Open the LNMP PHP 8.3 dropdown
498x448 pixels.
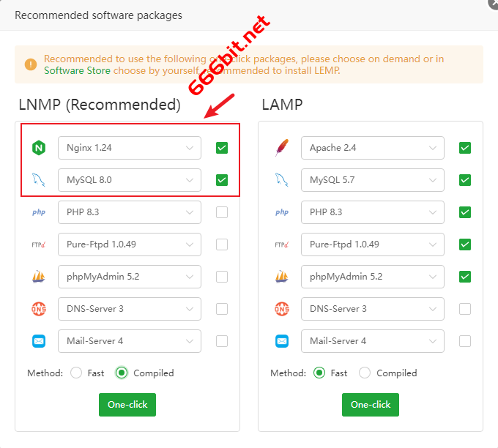130,212
